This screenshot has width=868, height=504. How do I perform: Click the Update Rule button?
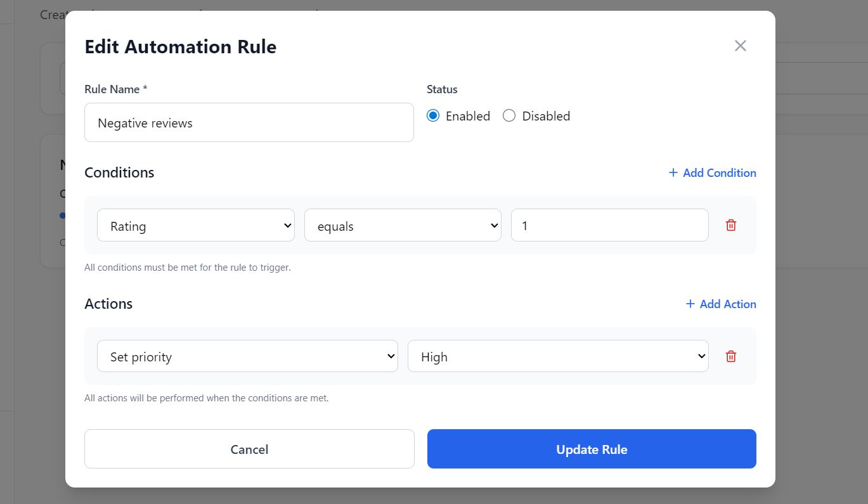(592, 449)
